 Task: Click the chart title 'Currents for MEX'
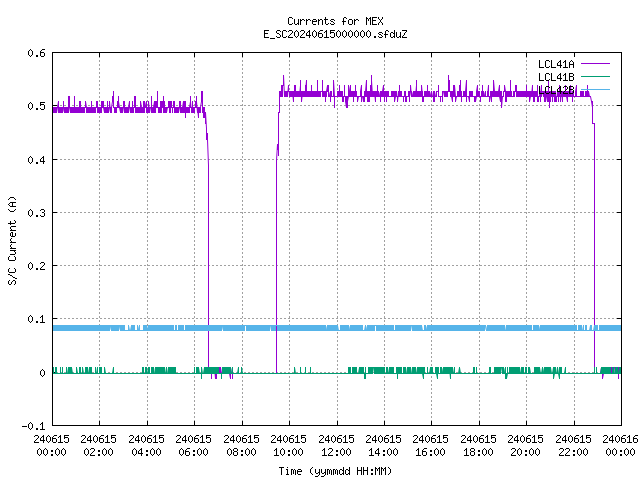coord(335,21)
